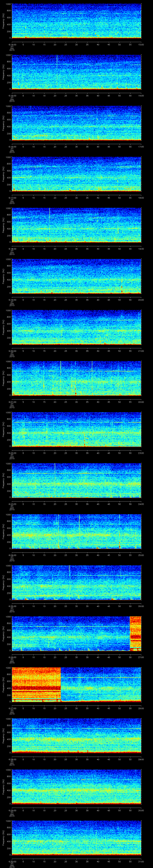Select the spectrogram panel starting at 6:18:00
The image size is (153, 868).
tap(77, 225)
